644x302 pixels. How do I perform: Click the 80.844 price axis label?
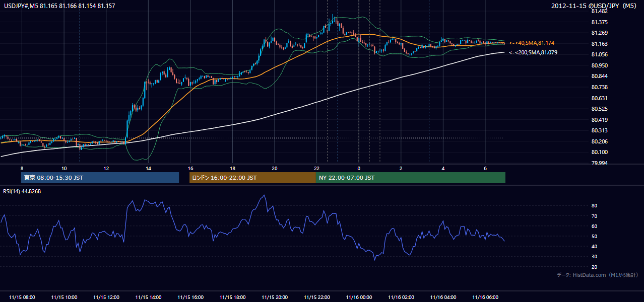click(600, 76)
